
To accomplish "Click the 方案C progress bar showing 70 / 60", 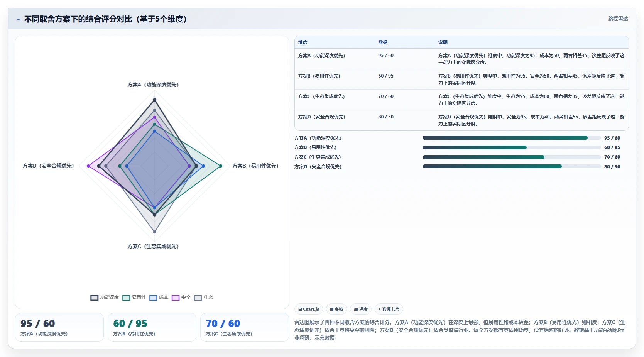I will tap(512, 157).
